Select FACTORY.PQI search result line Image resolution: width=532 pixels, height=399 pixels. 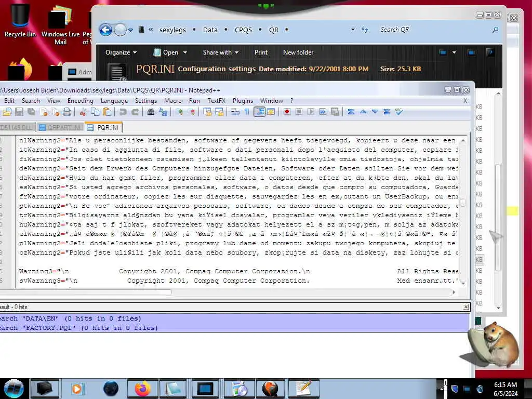click(x=235, y=328)
